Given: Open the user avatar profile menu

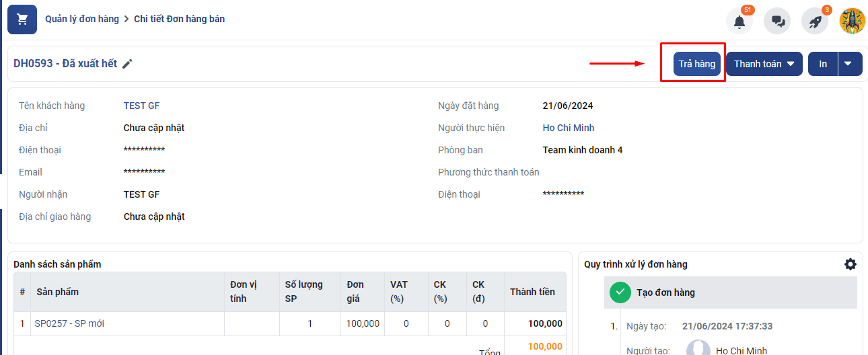Looking at the screenshot, I should (x=852, y=21).
